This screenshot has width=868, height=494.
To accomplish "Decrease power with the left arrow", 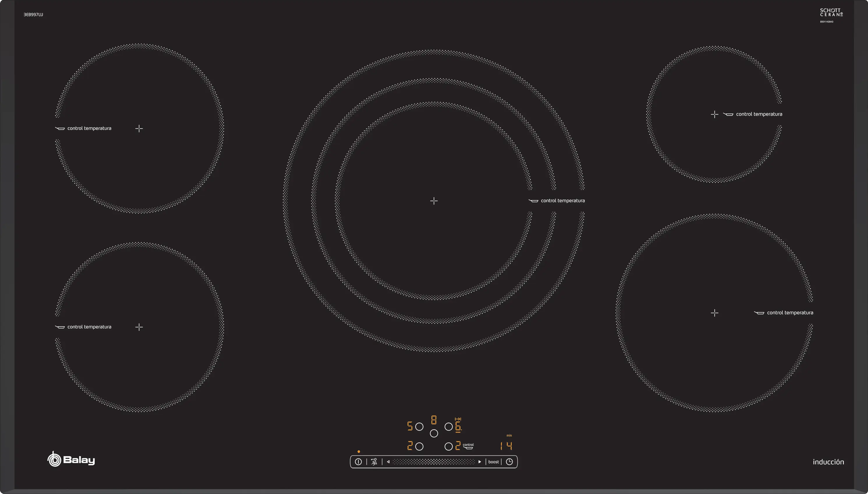I will (x=388, y=462).
